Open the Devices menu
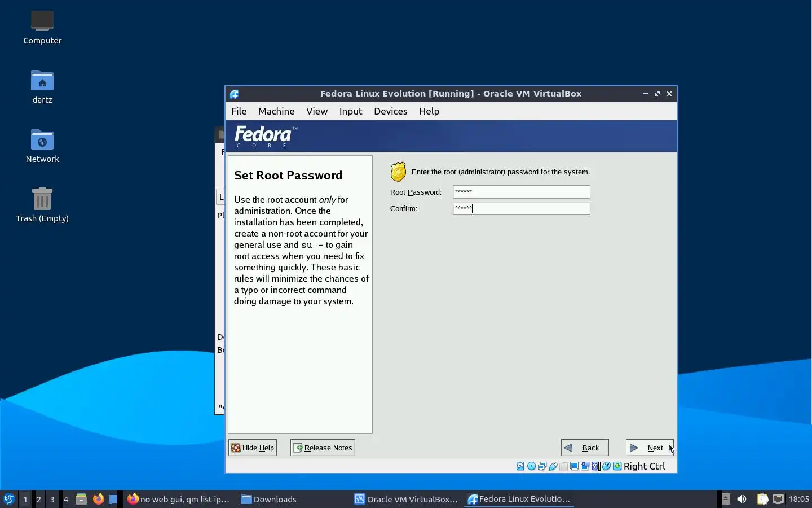 pos(390,111)
